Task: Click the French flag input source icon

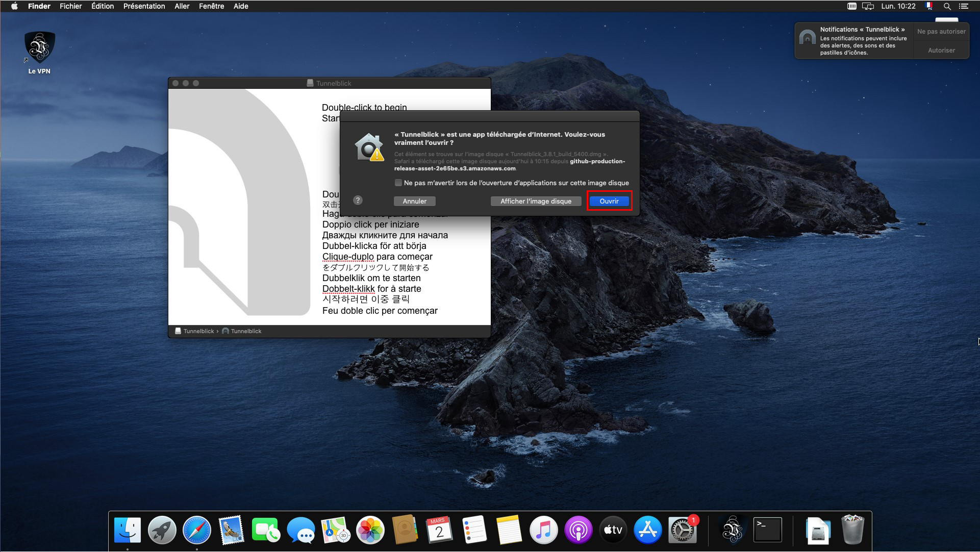Action: 929,6
